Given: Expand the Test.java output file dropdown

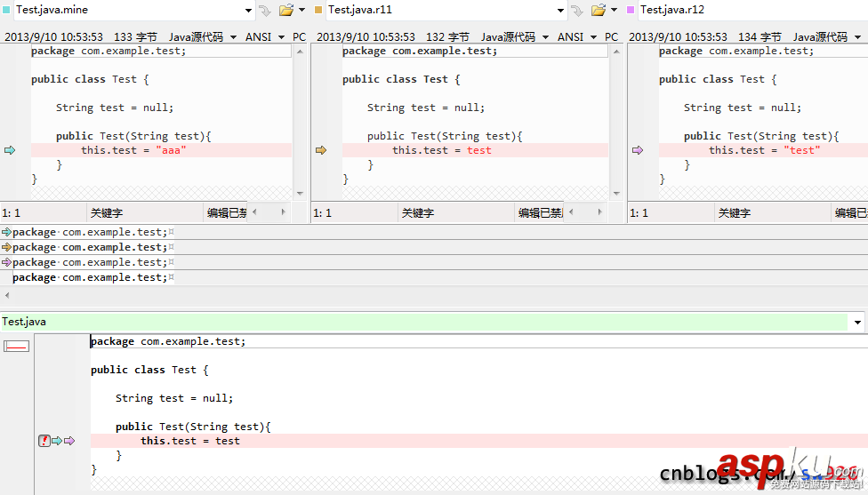Looking at the screenshot, I should tap(857, 322).
